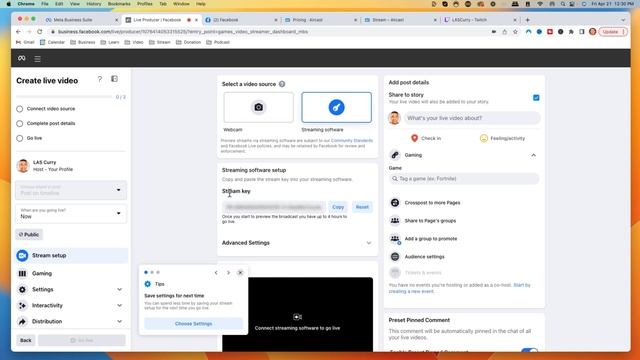
Task: Open a new Chrome tab with plus
Action: (527, 20)
